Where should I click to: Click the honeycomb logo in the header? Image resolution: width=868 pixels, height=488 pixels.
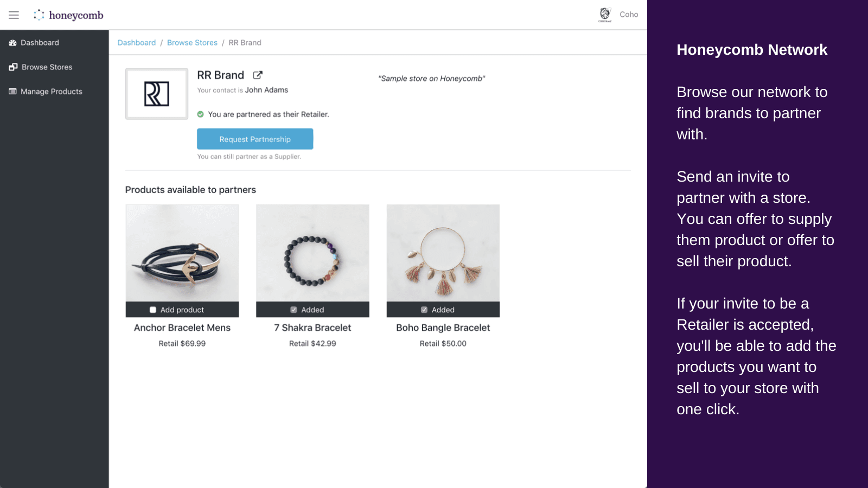coord(68,15)
